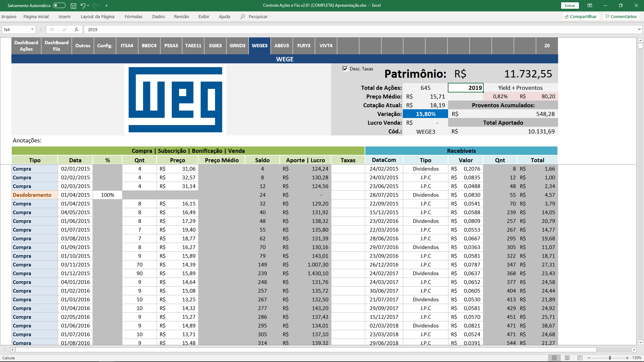Screen dimensions: 644x362
Task: Click the 100% Desdobramento percentage cell
Action: click(x=107, y=195)
